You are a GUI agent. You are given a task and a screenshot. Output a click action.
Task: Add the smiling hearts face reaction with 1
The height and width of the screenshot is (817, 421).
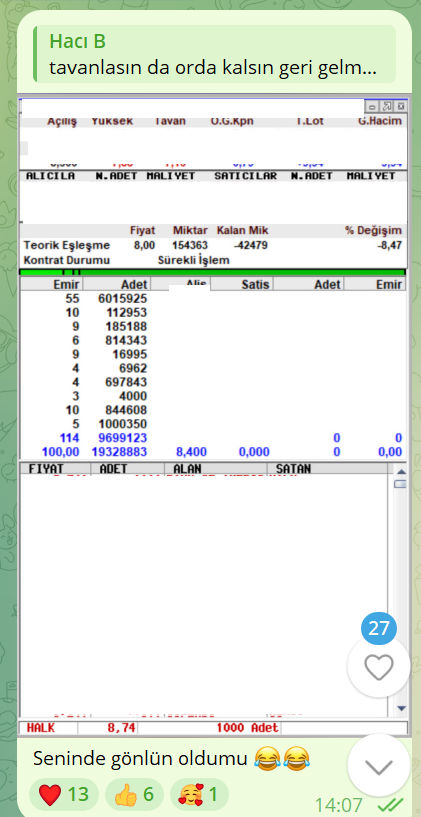[199, 795]
